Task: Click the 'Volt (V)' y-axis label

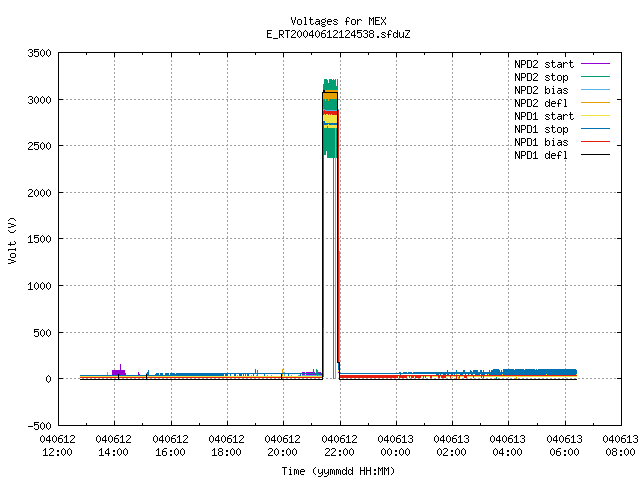Action: point(12,241)
